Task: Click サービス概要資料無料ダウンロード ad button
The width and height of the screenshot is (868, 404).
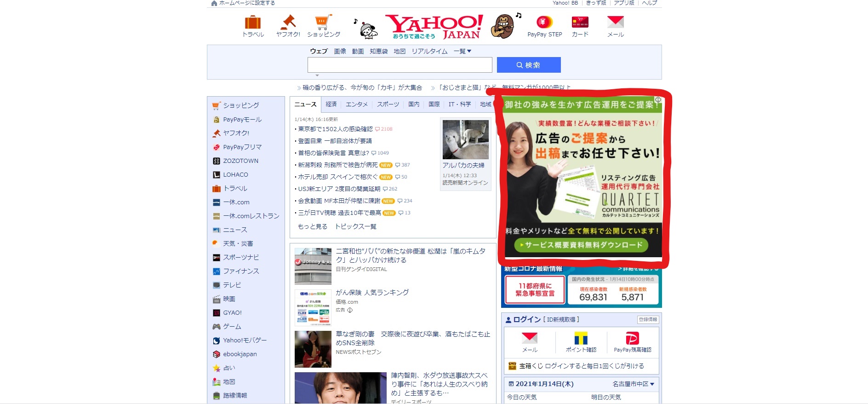Action: point(582,245)
